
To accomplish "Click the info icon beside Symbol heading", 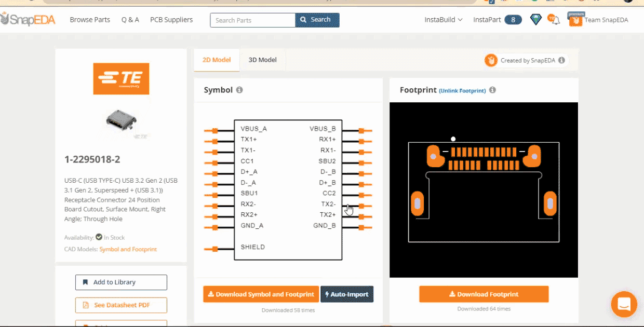I will pos(239,90).
